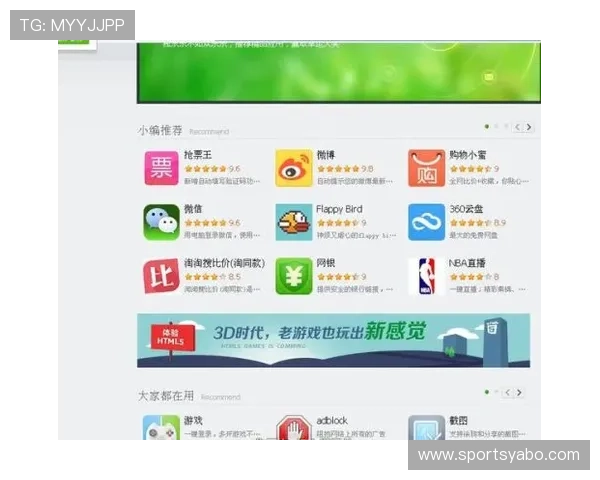Viewport: 600px width, 480px height.
Task: Click the 抢票王 star rating 9.6
Action: [x=212, y=169]
